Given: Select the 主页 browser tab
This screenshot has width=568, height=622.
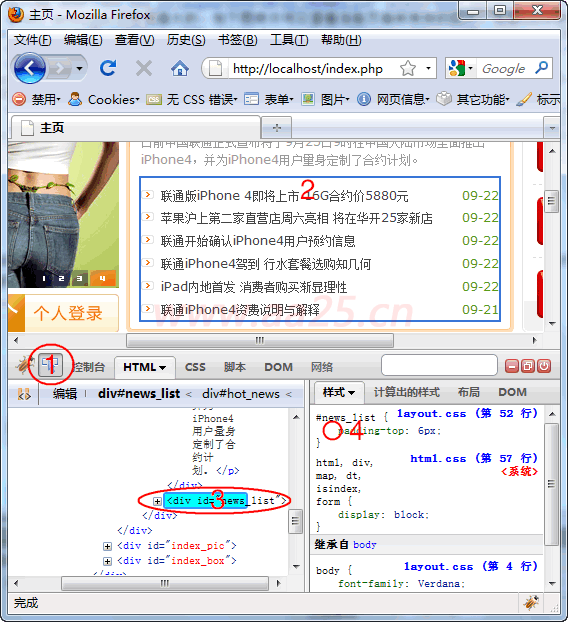Looking at the screenshot, I should (x=135, y=128).
